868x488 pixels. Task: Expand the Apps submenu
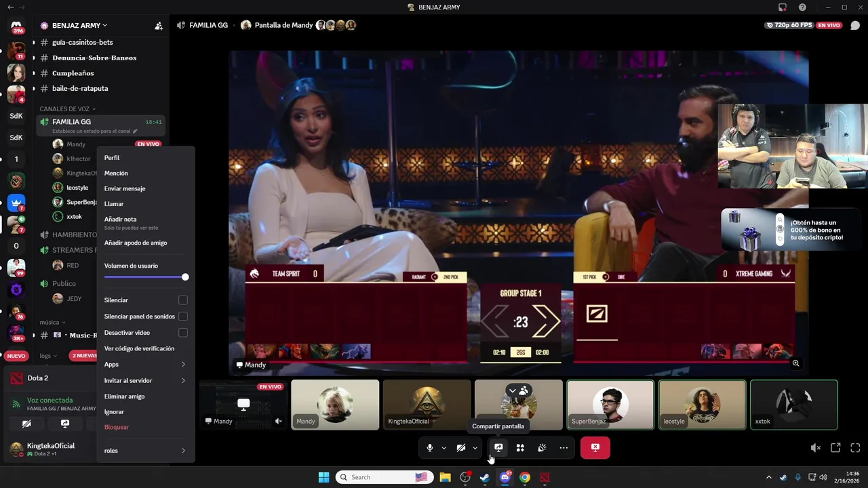(x=146, y=365)
